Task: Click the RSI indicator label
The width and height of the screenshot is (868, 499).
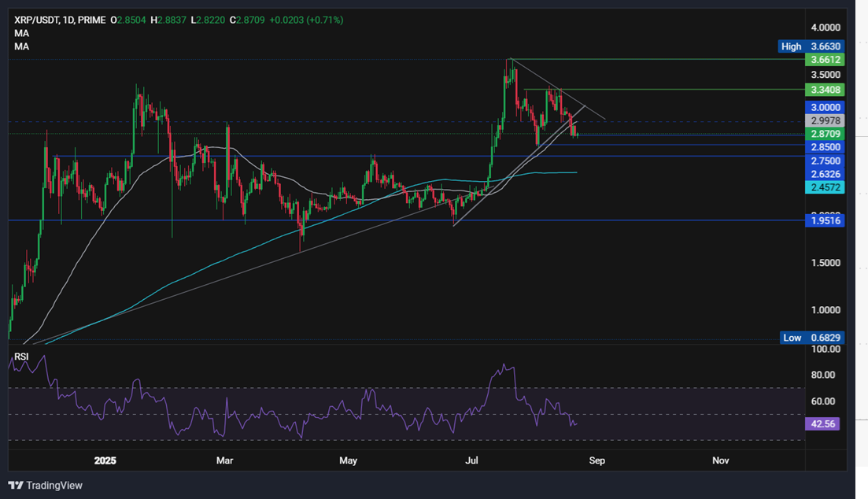Action: pyautogui.click(x=21, y=357)
